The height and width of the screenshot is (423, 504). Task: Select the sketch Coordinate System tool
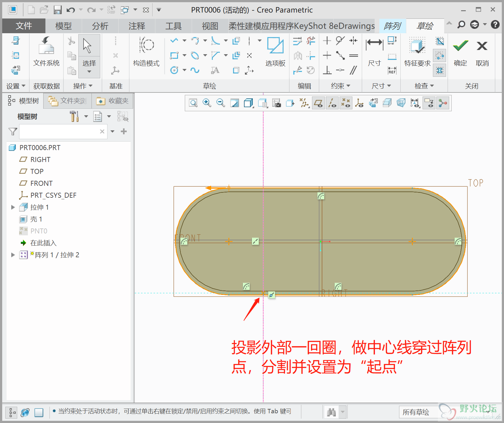click(x=249, y=70)
